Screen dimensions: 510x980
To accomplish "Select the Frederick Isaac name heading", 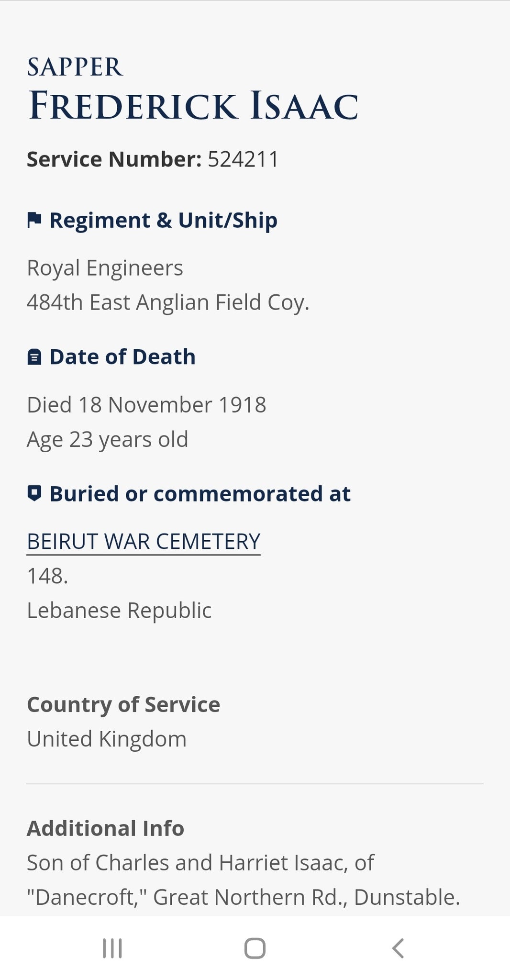I will 193,105.
